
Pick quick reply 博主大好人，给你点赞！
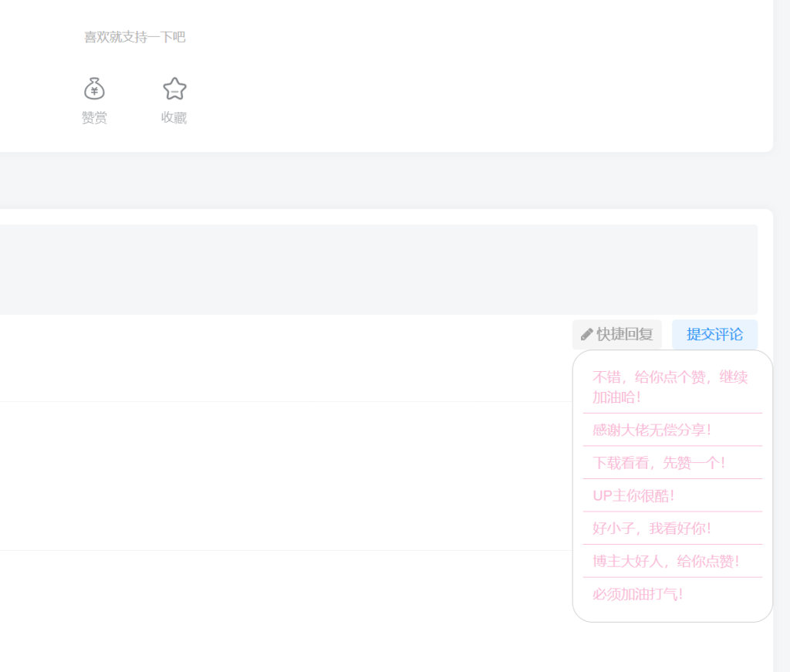[666, 561]
